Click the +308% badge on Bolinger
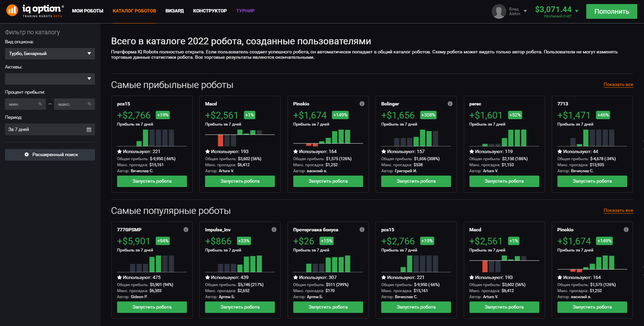644x326 pixels. pos(428,115)
